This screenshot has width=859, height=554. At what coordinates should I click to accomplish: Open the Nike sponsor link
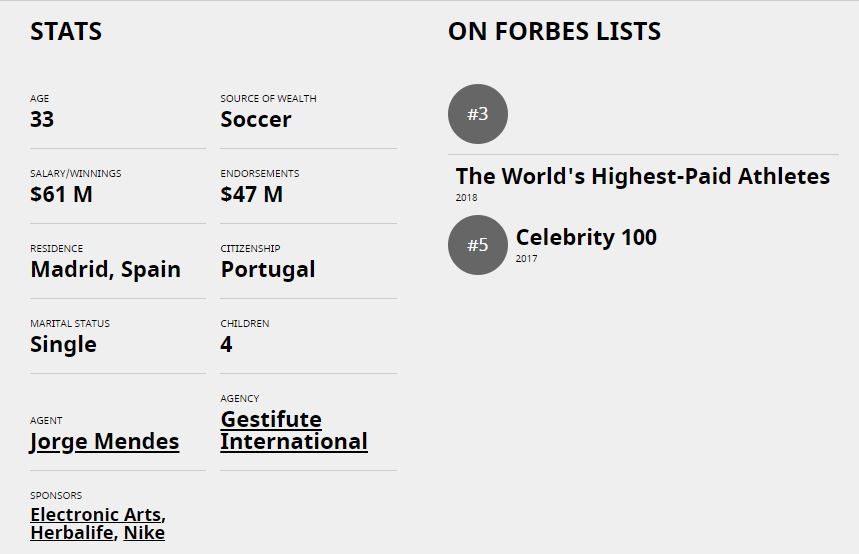(144, 533)
